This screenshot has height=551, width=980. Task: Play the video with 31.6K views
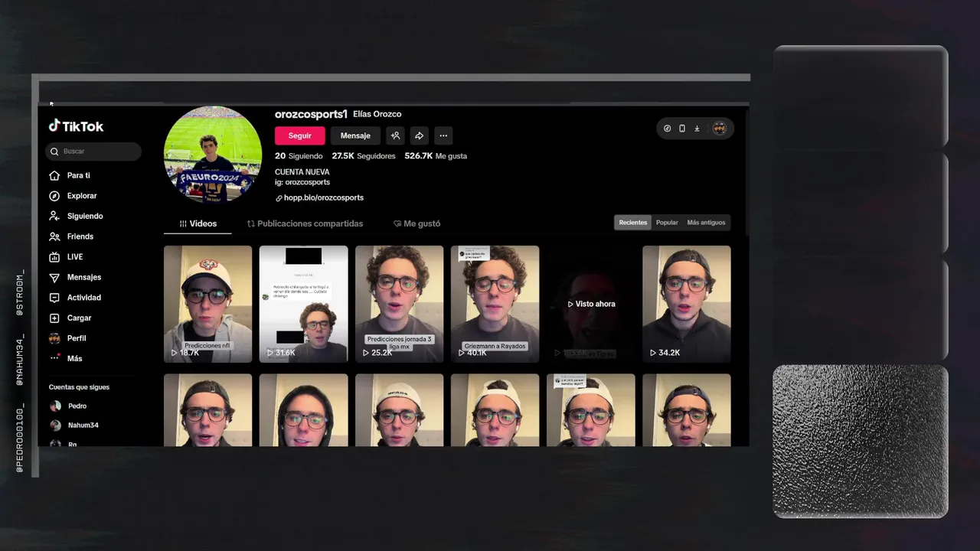(x=303, y=304)
